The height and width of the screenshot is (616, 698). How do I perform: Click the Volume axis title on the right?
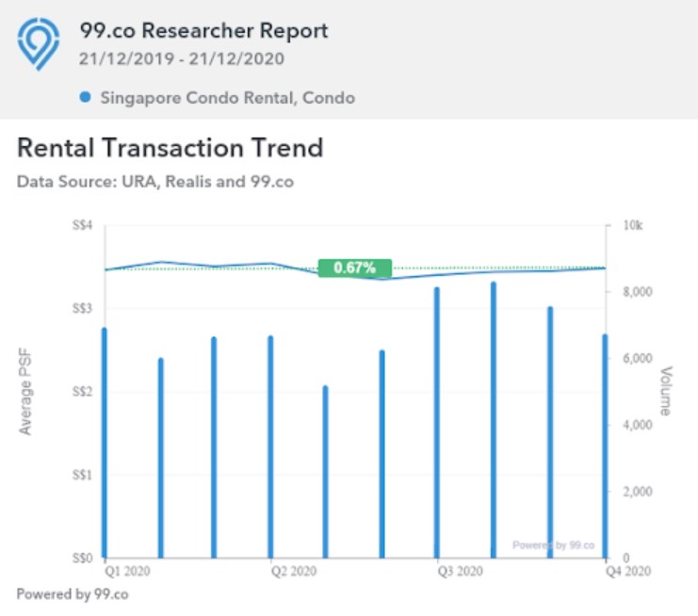tap(666, 392)
